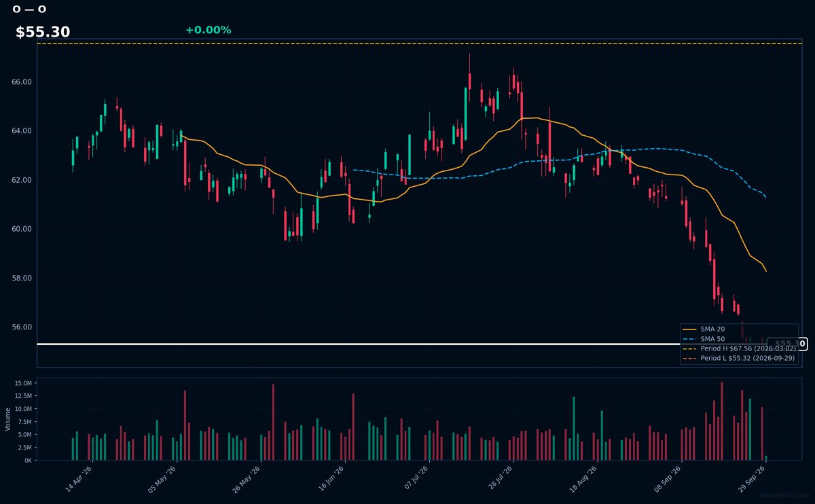Select the 26 May '26 date label
This screenshot has width=815, height=504.
pos(247,478)
